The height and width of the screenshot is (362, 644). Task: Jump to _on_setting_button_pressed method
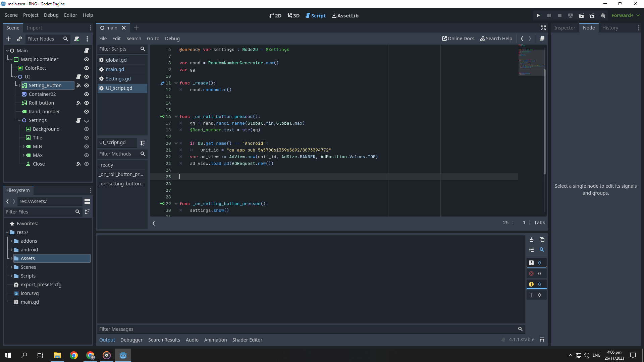pos(122,184)
